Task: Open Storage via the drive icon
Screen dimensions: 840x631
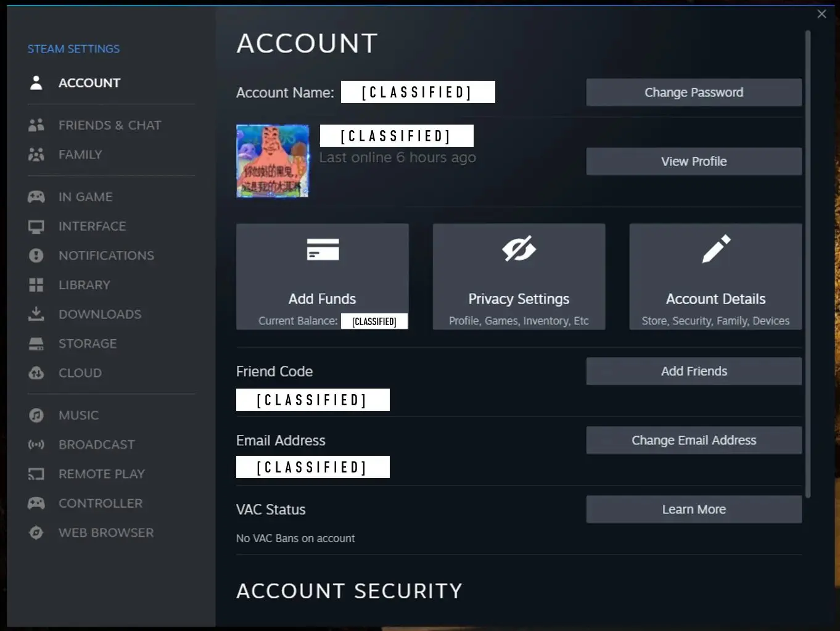Action: coord(36,344)
